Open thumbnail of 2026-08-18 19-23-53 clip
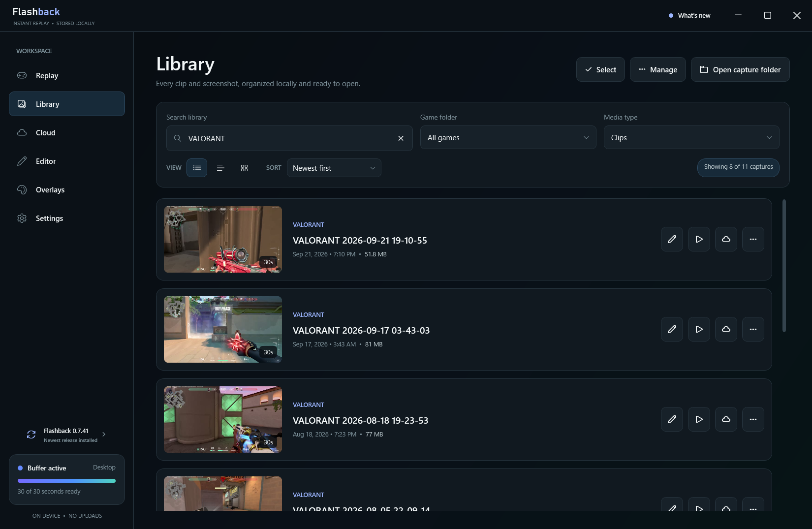Image resolution: width=812 pixels, height=529 pixels. [223, 420]
